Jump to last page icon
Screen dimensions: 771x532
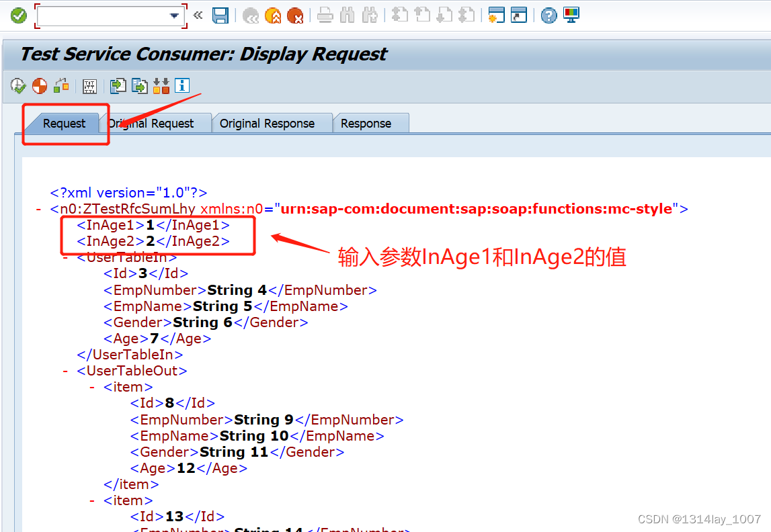pyautogui.click(x=466, y=15)
